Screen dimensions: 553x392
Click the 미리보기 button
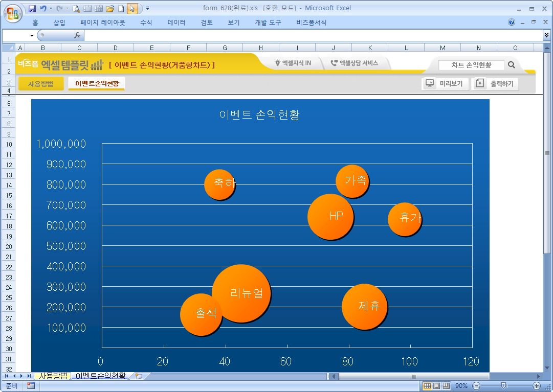tap(444, 83)
